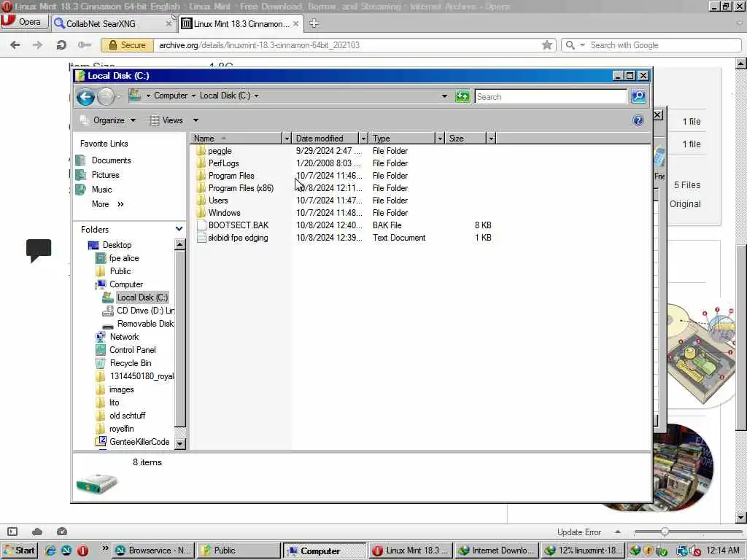Open address bar previous locations dropdown
The width and height of the screenshot is (747, 560).
444,96
